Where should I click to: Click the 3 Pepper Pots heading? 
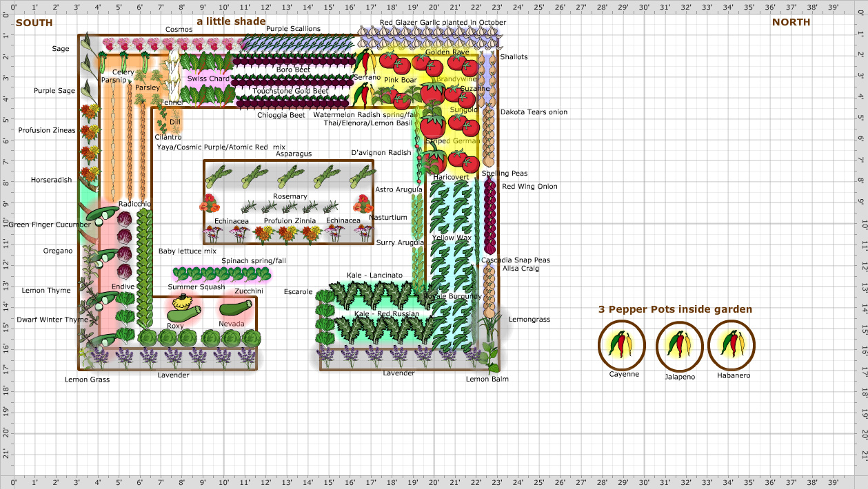[x=674, y=309]
